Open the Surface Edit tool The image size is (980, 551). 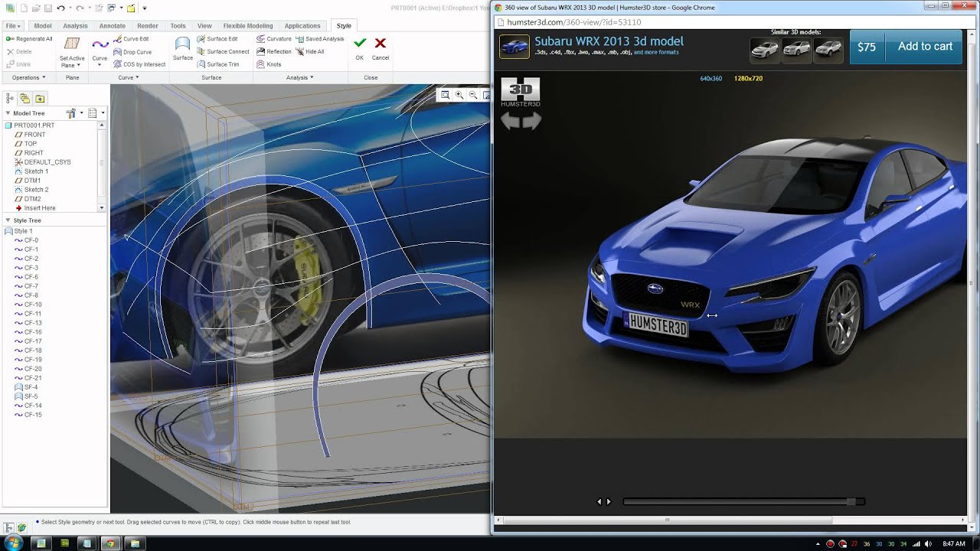tap(217, 39)
